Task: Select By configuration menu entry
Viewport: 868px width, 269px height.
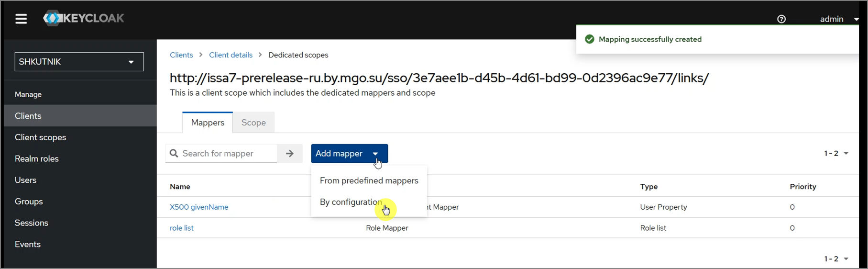Action: [x=369, y=202]
